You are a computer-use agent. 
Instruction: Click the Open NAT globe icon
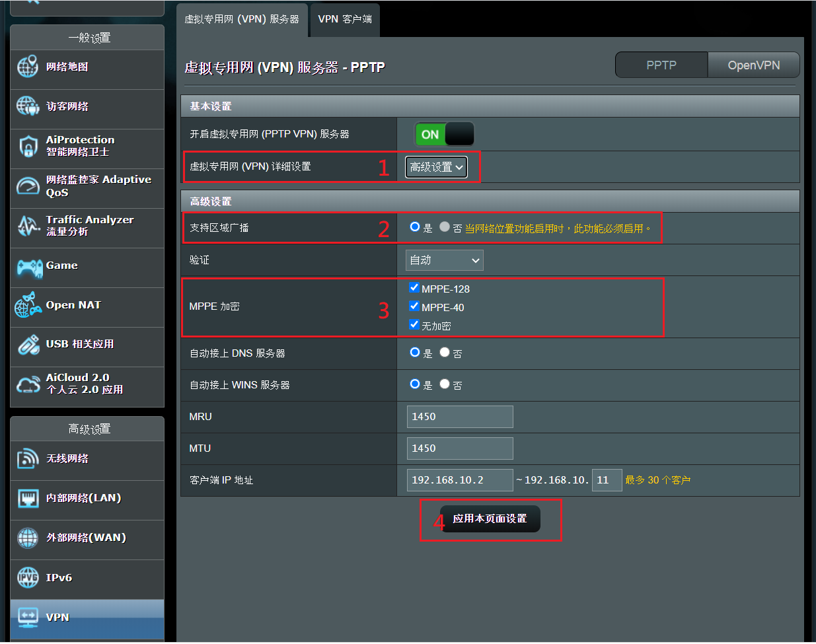[x=28, y=305]
